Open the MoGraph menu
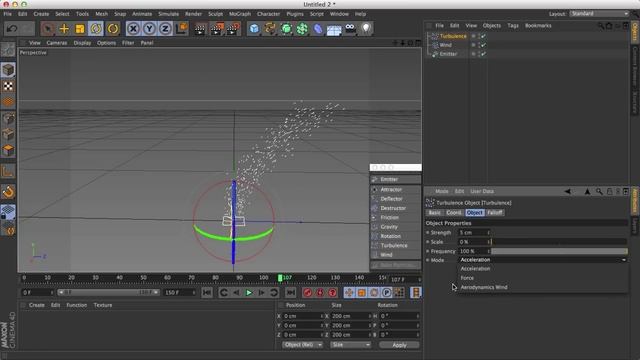Image resolution: width=640 pixels, height=360 pixels. [x=240, y=14]
